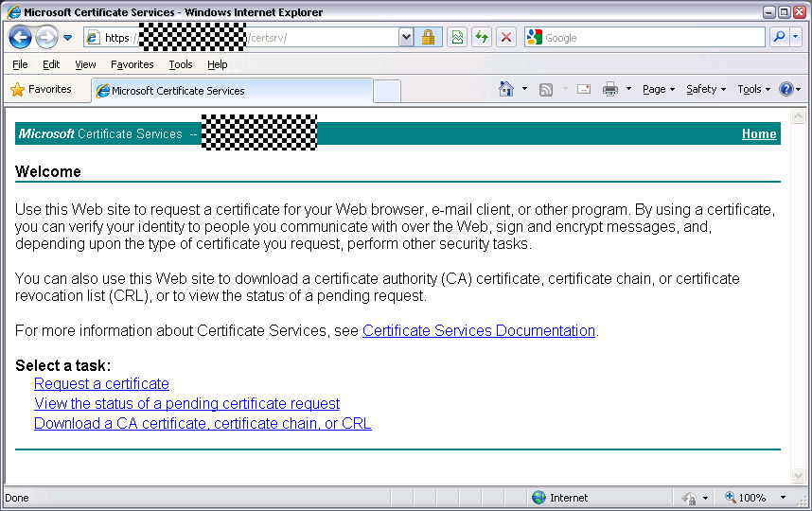Screen dimensions: 812x511
Task: Refresh the page with the green arrows
Action: pyautogui.click(x=482, y=37)
